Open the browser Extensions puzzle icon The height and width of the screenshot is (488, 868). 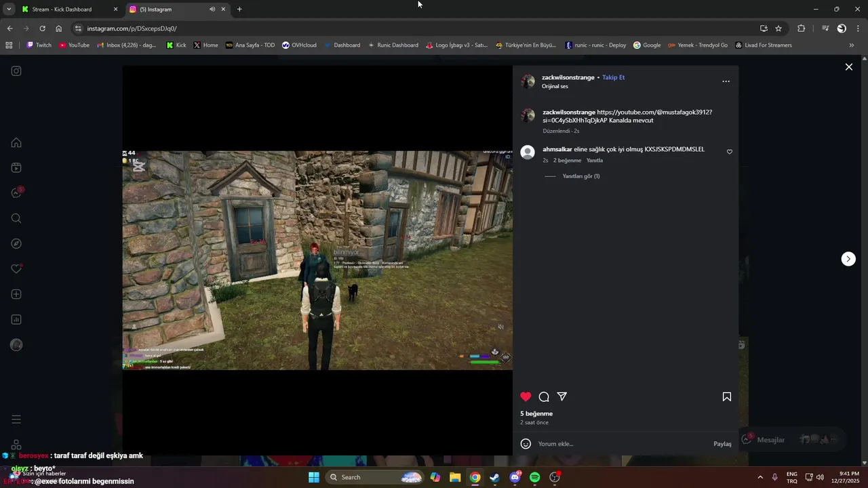coord(801,28)
